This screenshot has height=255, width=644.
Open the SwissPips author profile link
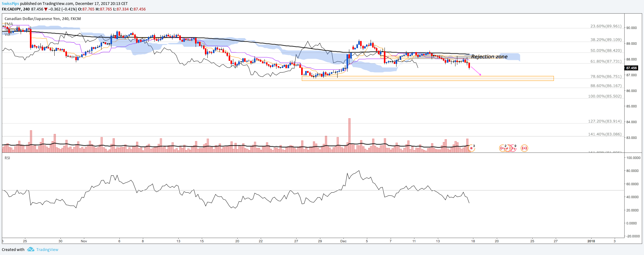[x=10, y=4]
